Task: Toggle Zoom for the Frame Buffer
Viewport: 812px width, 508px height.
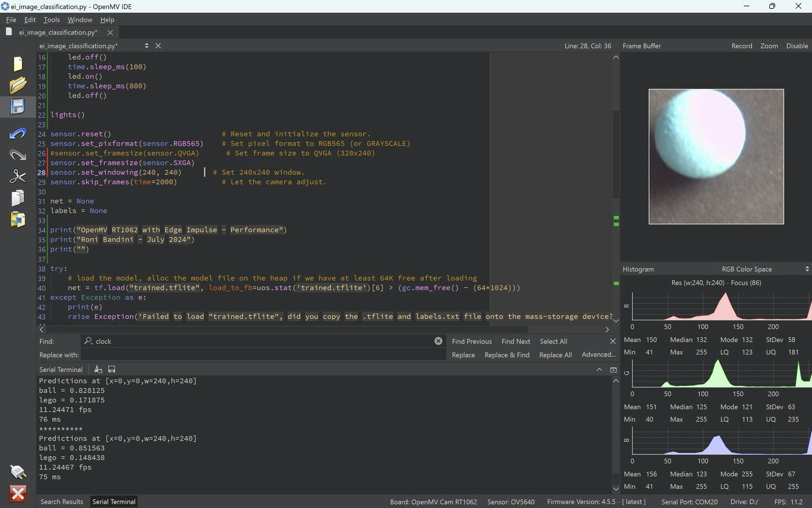Action: point(769,46)
